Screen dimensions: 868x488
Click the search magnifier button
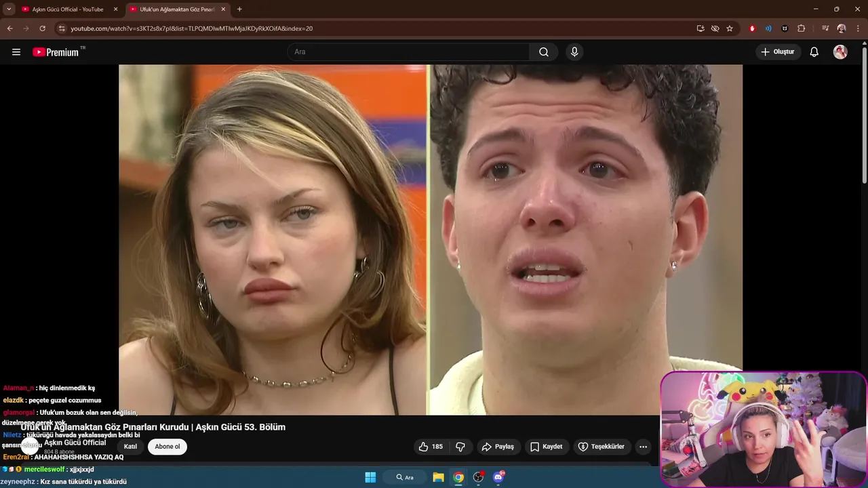(x=544, y=52)
